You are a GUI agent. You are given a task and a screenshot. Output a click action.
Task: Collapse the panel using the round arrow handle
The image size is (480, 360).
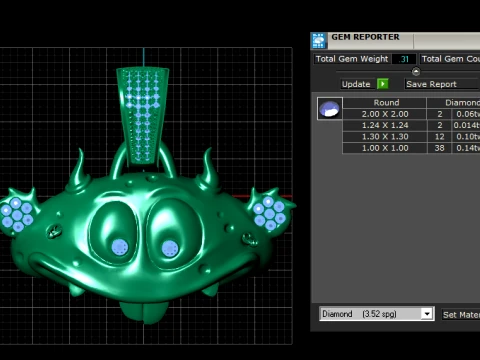(416, 71)
